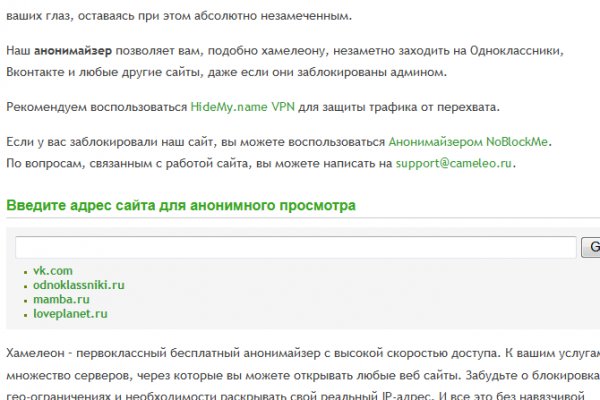
Task: Visit the loveplanet.ru quick link
Action: point(70,313)
